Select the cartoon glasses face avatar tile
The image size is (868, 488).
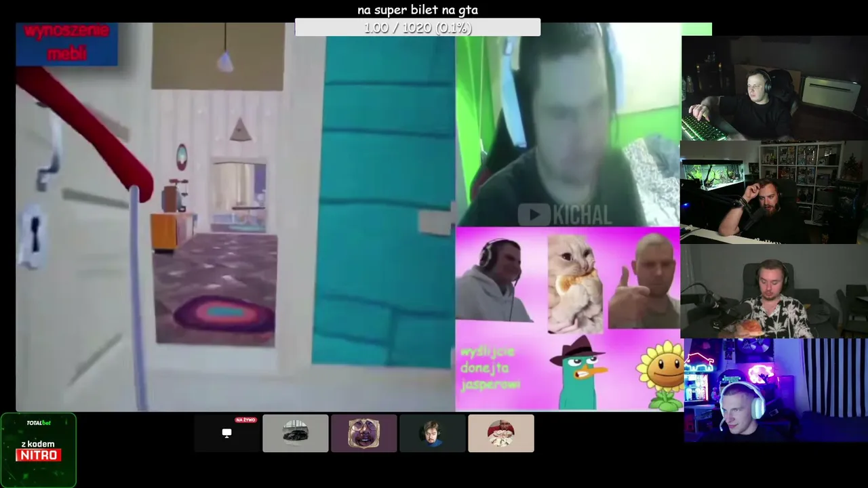click(x=363, y=433)
